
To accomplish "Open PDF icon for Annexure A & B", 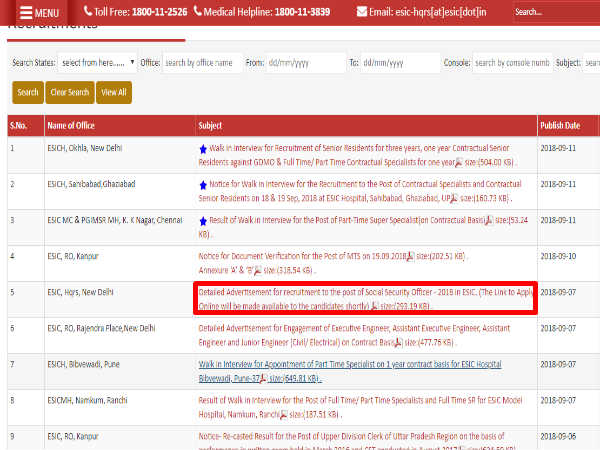I will (x=258, y=271).
